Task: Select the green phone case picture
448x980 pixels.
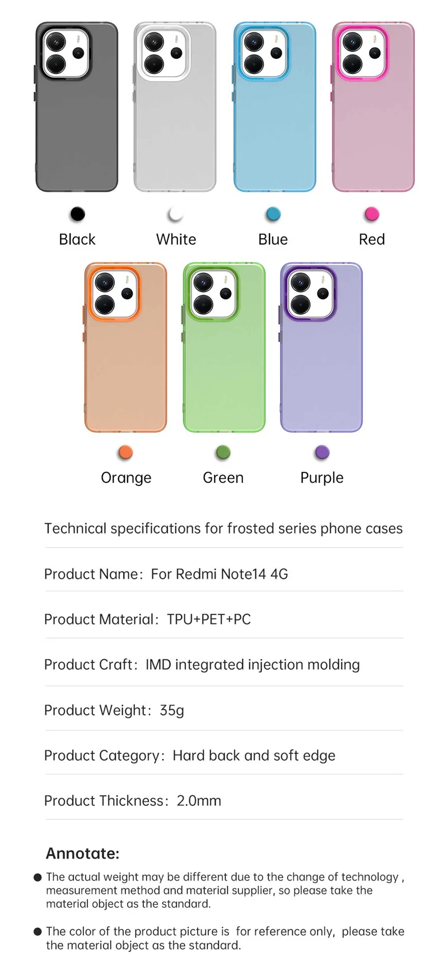Action: [224, 347]
